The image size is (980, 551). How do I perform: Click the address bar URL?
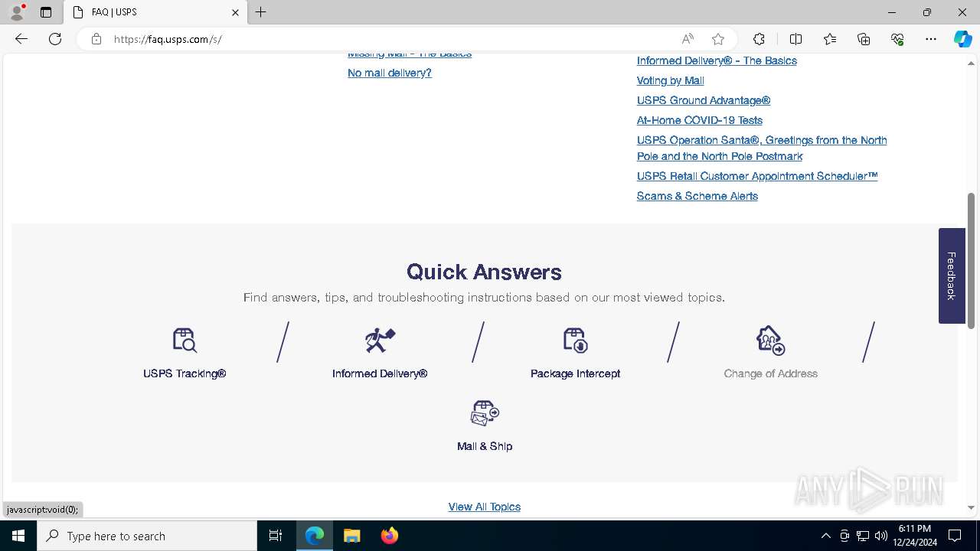[168, 39]
